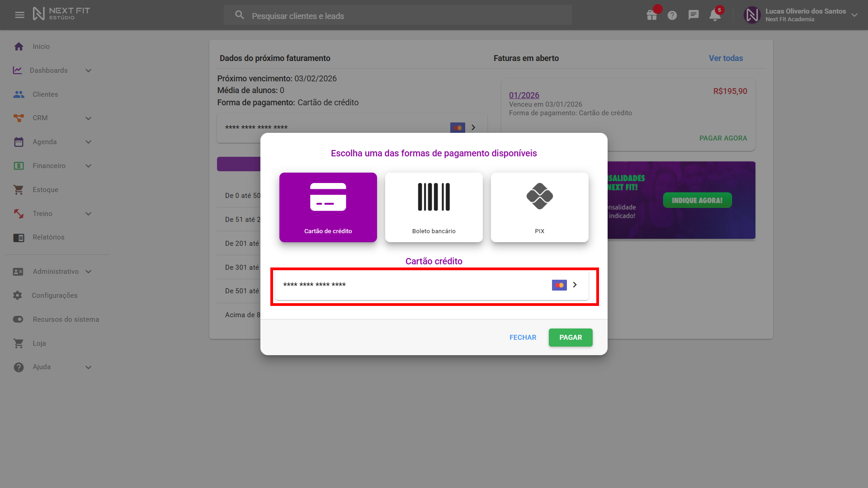Open the notifications bell icon
The image size is (868, 488).
pyautogui.click(x=715, y=15)
